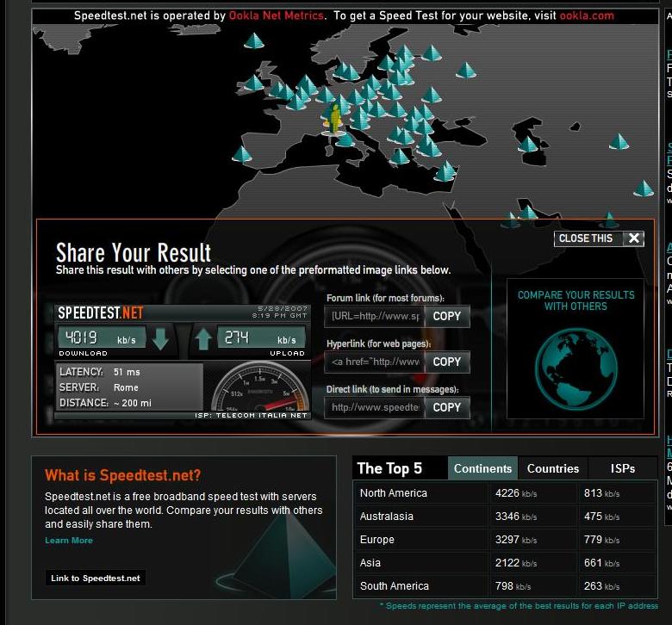Select the Portugal server pyramid
672x625 pixels.
[242, 154]
